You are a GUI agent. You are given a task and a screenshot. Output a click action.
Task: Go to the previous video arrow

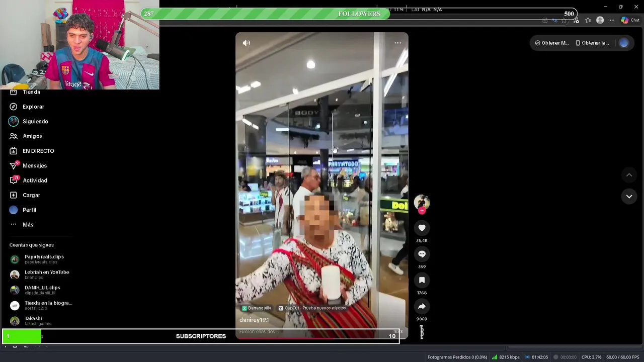click(629, 175)
